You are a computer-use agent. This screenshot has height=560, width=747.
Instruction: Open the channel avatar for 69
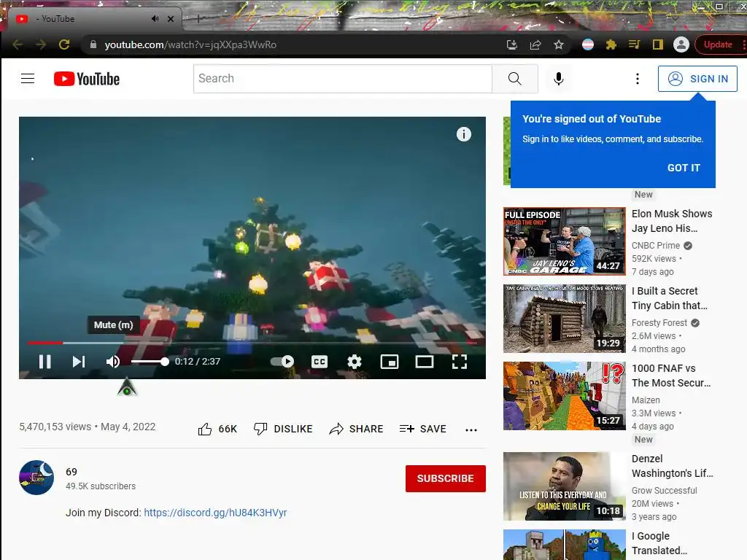click(36, 478)
